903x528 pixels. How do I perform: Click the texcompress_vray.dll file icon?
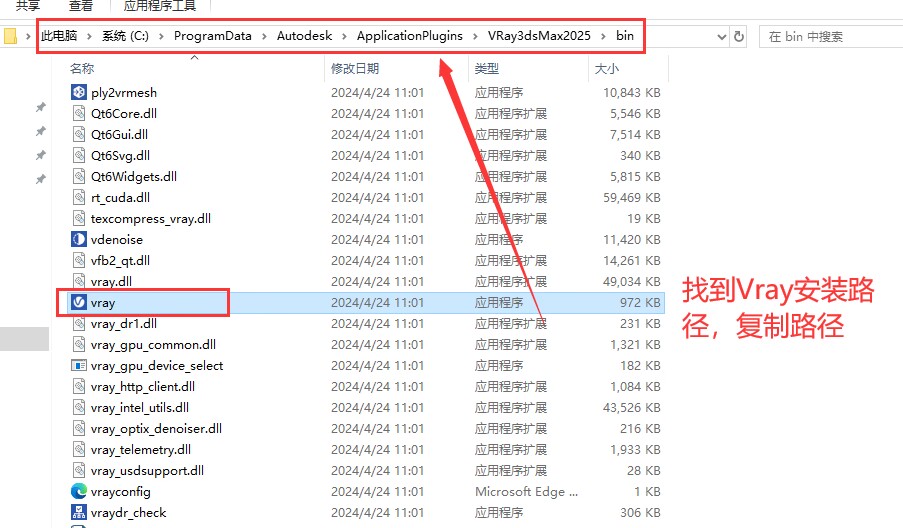(x=79, y=218)
